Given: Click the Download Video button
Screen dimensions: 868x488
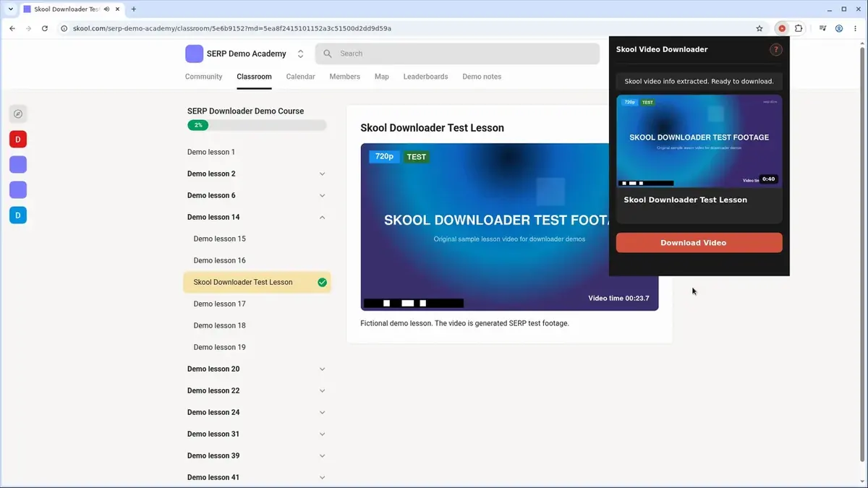Looking at the screenshot, I should 699,243.
